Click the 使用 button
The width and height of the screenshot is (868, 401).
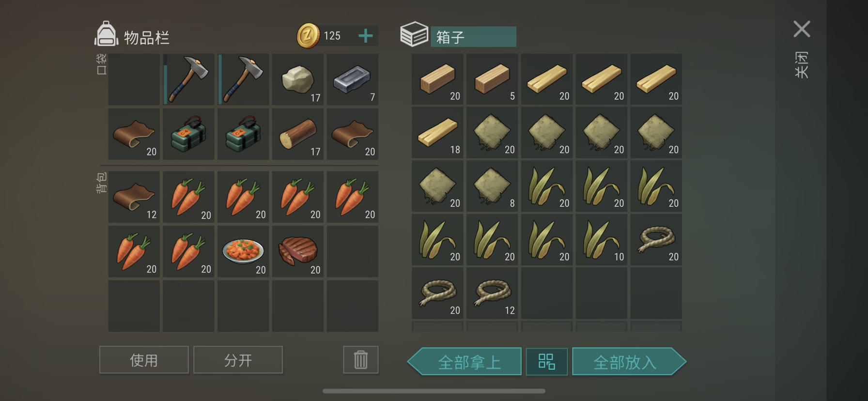144,360
